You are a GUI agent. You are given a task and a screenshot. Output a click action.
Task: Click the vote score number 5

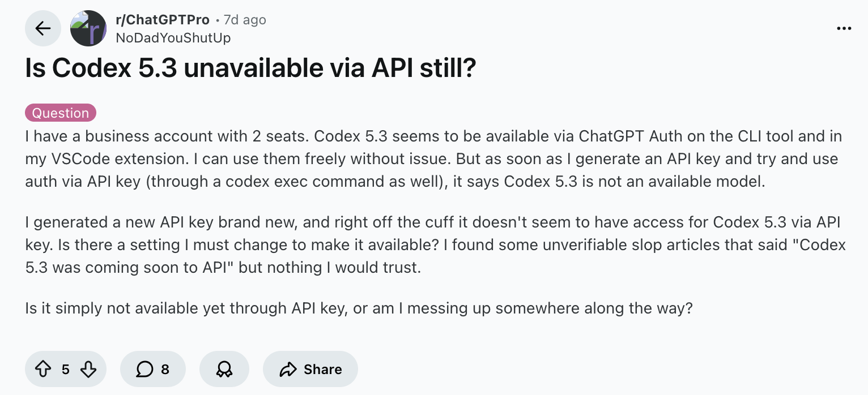tap(66, 370)
